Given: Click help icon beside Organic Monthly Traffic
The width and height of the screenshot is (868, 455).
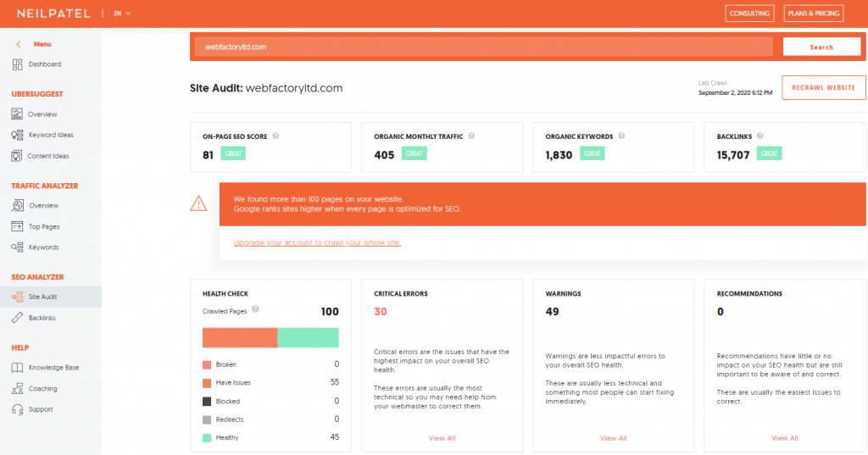Looking at the screenshot, I should [471, 136].
